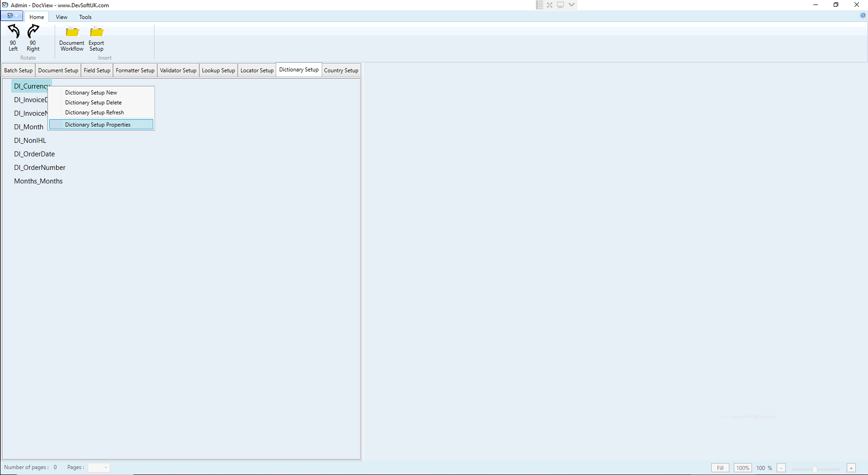This screenshot has width=868, height=475.
Task: Click the 100% zoom reset button
Action: click(x=742, y=468)
